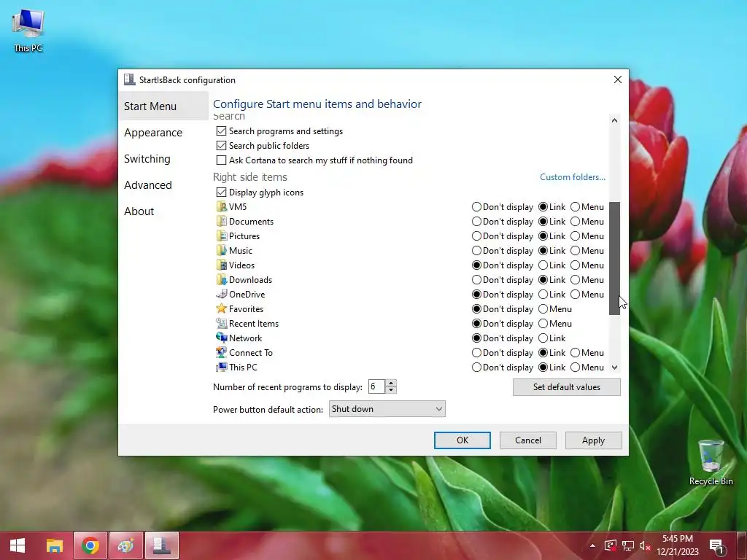Viewport: 747px width, 560px height.
Task: Click the VM5 user folder icon
Action: tap(221, 206)
